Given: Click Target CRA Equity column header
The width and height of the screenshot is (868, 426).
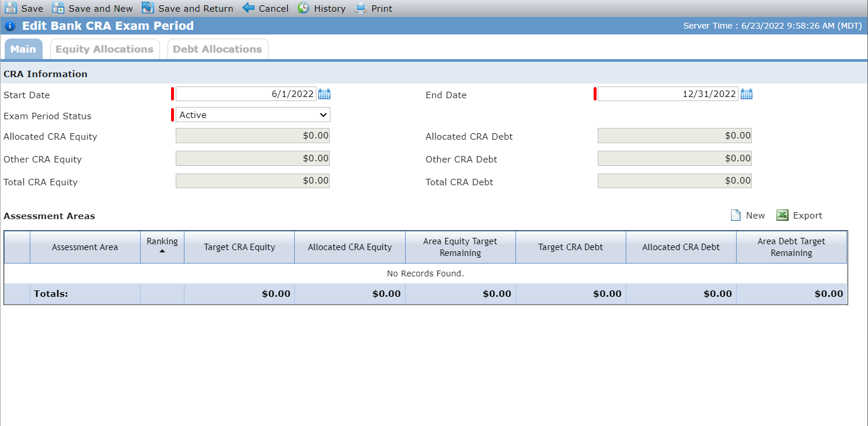Looking at the screenshot, I should 239,247.
